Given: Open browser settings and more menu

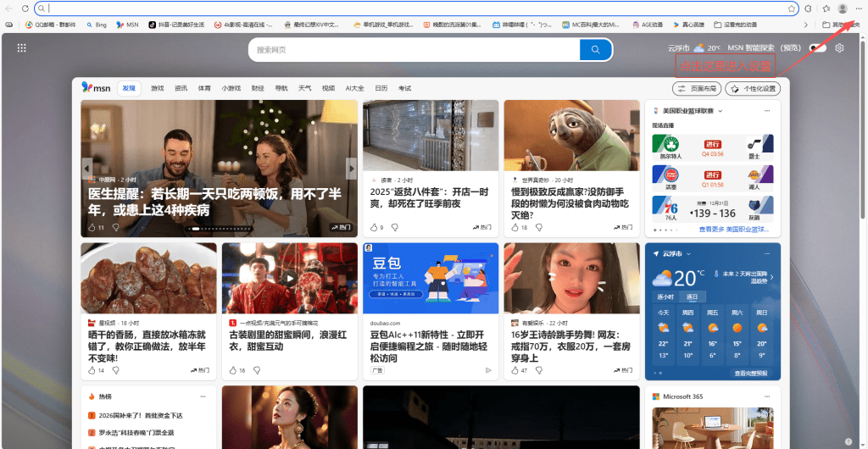Looking at the screenshot, I should [x=858, y=8].
